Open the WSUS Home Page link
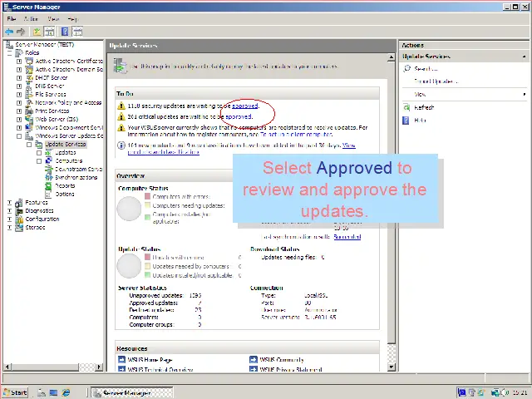The image size is (532, 399). tap(150, 360)
